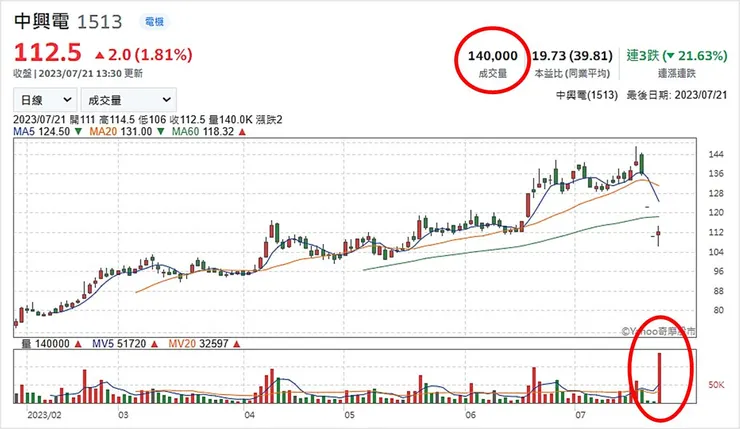
Task: Click the 04 month axis label
Action: pos(249,415)
